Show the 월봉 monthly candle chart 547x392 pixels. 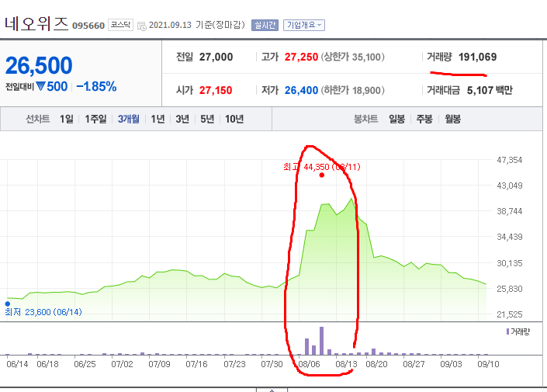[452, 119]
